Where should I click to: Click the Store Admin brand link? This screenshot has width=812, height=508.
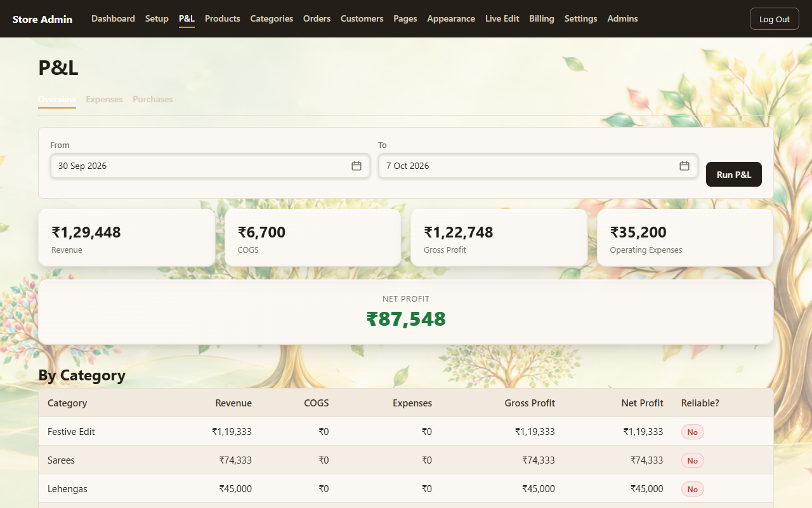pos(43,19)
